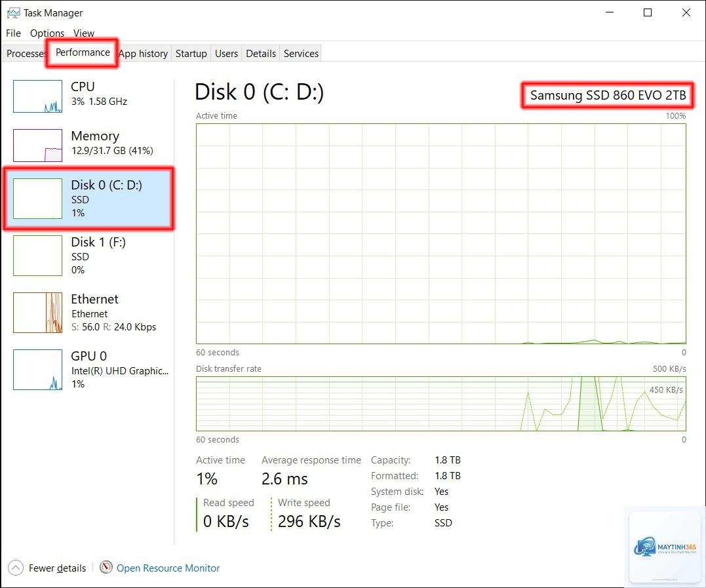Click the 296 KB/s write speed value
Viewport: 706px width, 588px height.
(309, 521)
